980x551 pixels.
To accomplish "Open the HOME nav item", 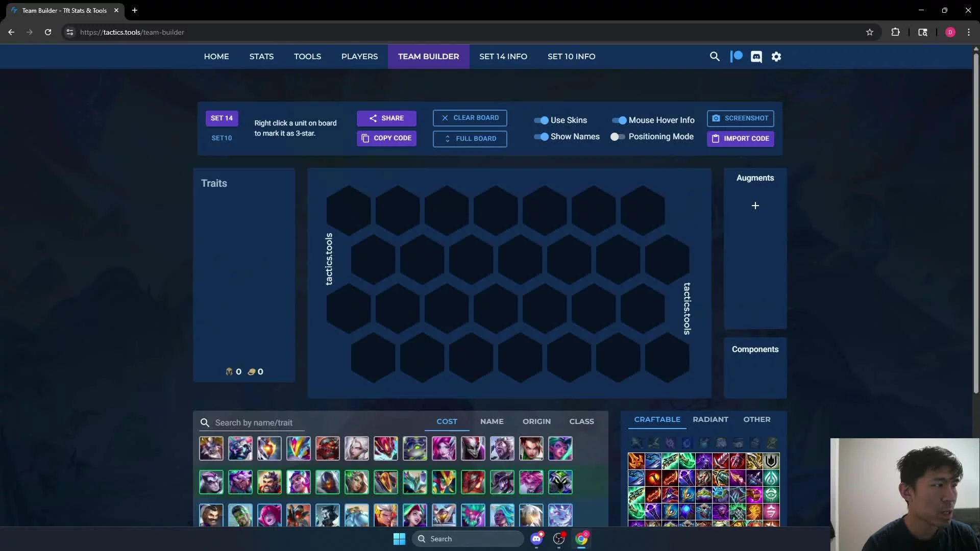I will coord(216,57).
